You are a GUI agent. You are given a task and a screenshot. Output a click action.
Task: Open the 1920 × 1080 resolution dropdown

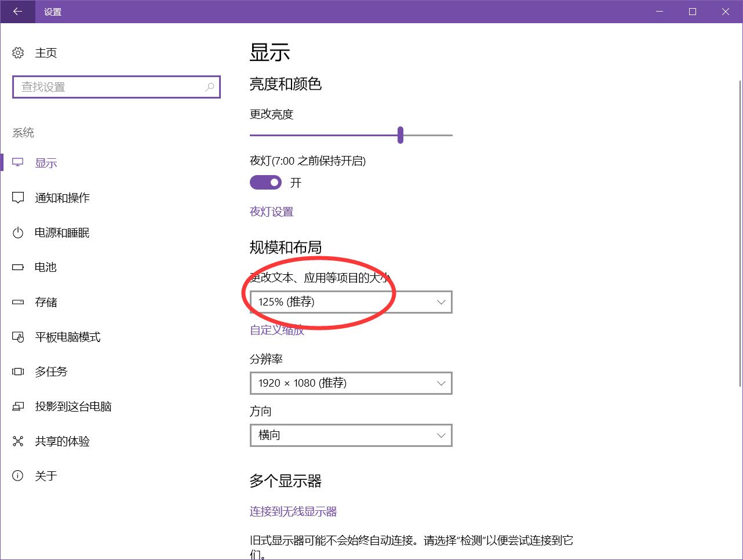click(x=351, y=383)
